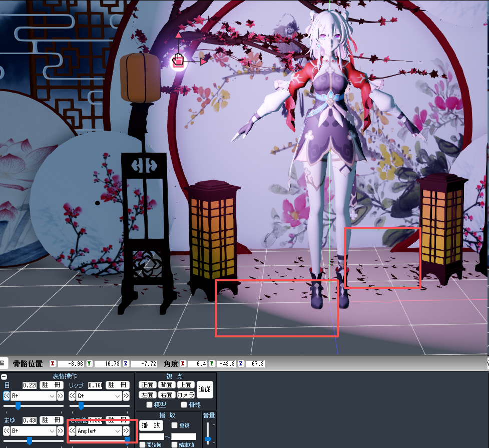
Task: Open the B+ brow morph dropdown
Action: coord(34,431)
